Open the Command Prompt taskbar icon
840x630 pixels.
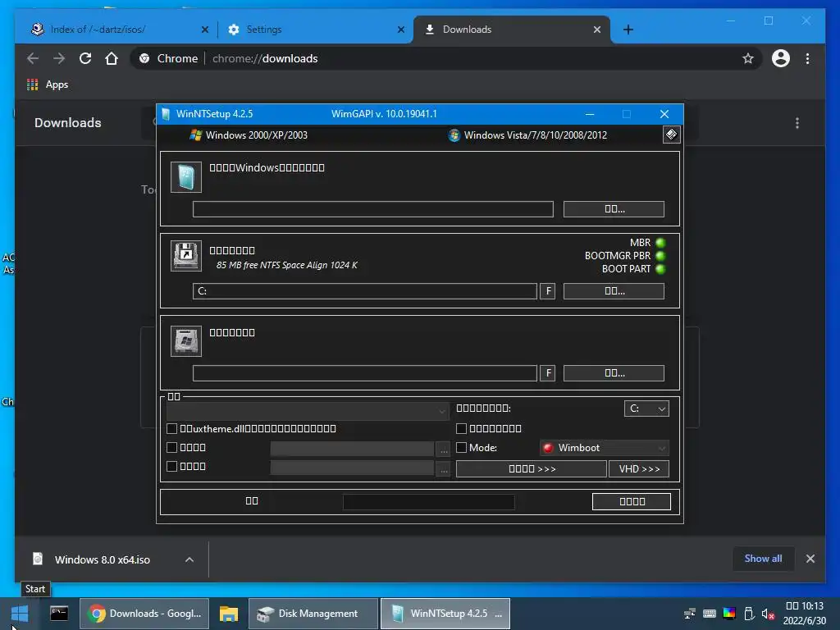tap(59, 614)
